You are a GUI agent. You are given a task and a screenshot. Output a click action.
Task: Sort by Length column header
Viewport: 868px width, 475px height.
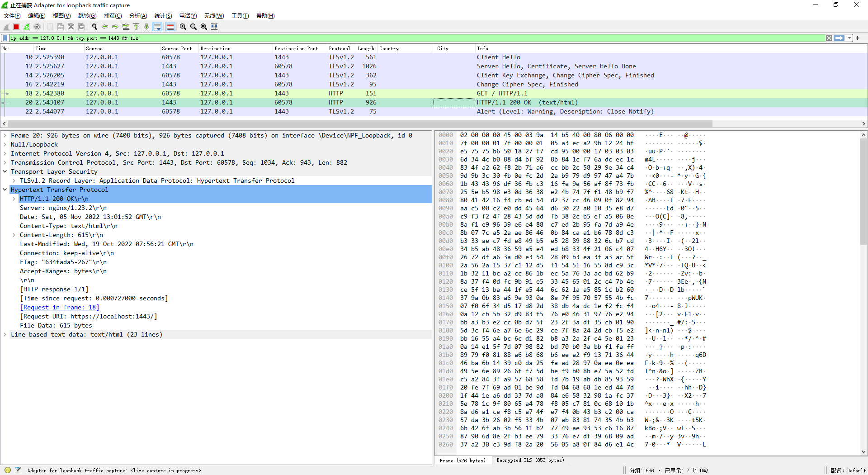(x=367, y=48)
